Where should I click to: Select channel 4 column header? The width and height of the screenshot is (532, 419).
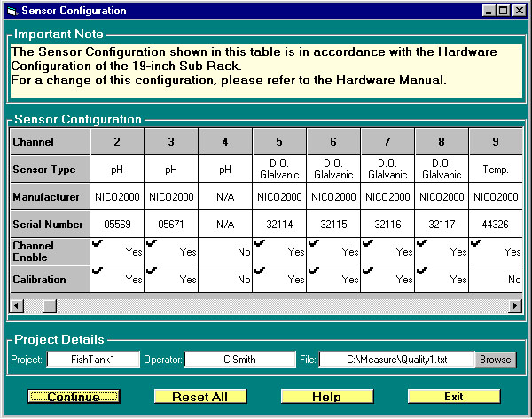pos(225,141)
